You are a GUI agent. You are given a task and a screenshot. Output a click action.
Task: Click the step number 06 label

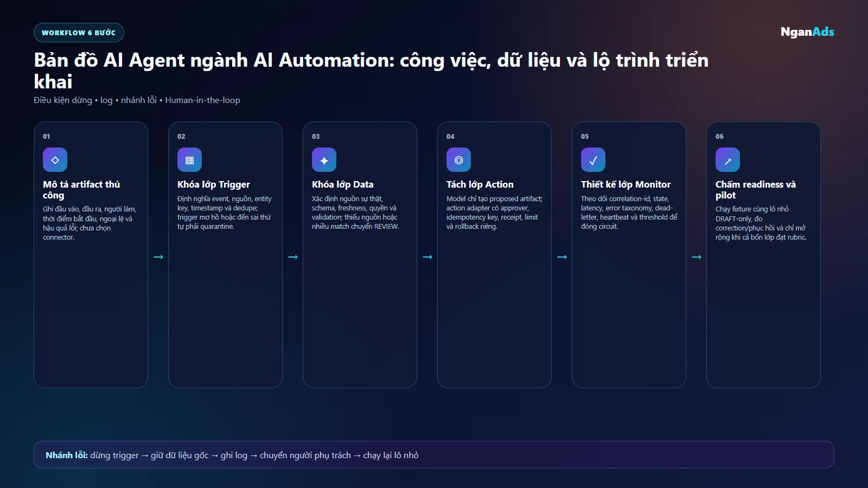click(719, 137)
